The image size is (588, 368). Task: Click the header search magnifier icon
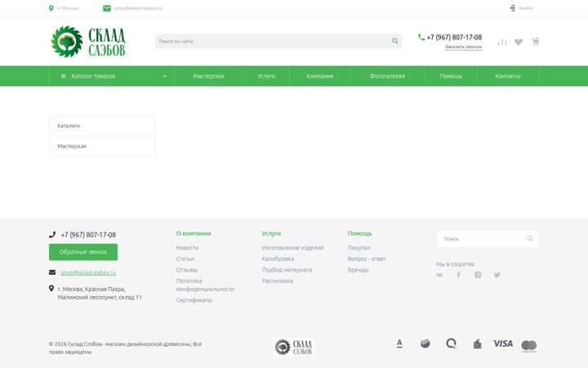395,41
